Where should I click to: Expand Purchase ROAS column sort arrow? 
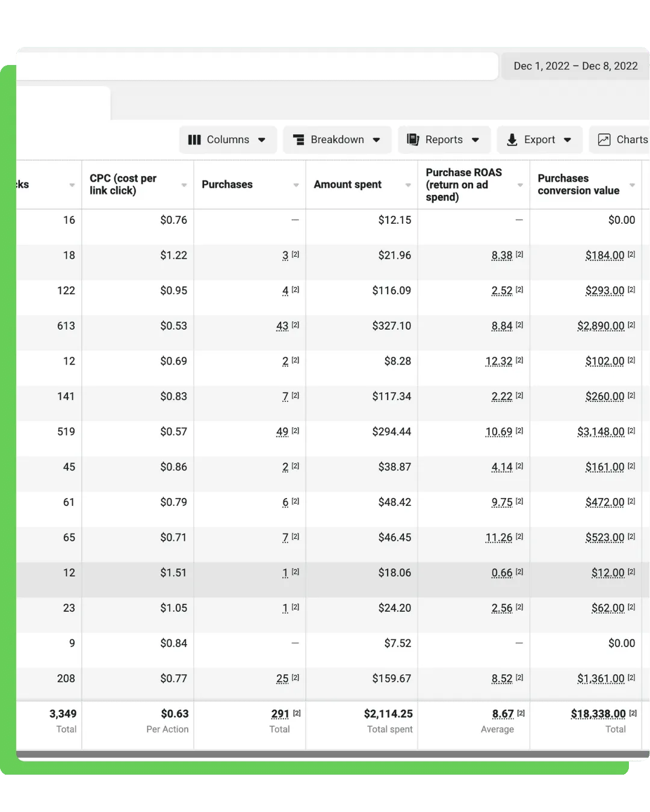(520, 185)
